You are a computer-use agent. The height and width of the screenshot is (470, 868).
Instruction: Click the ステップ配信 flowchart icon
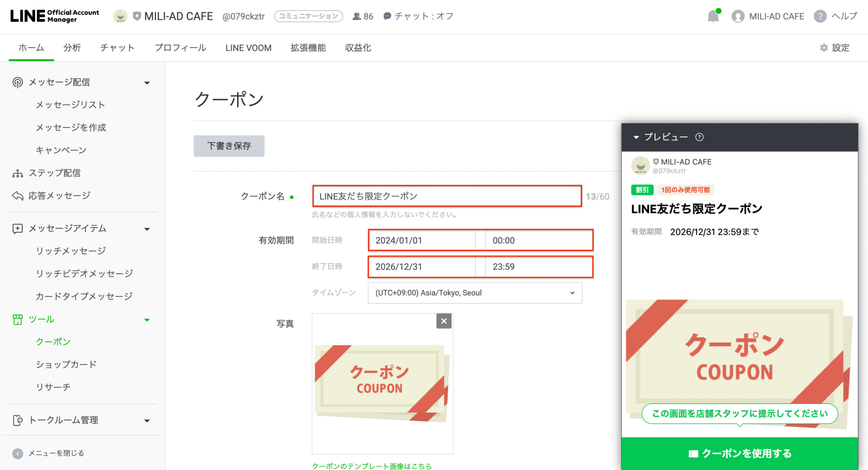pyautogui.click(x=17, y=173)
